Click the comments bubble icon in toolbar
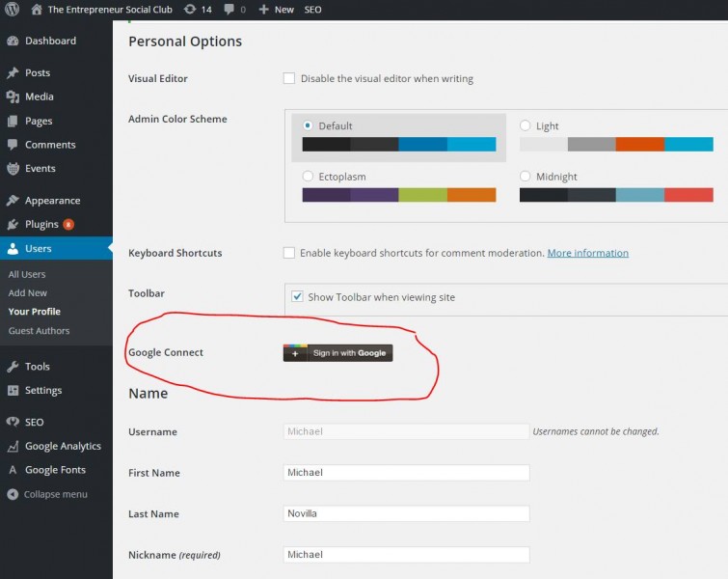Image resolution: width=728 pixels, height=579 pixels. coord(229,9)
